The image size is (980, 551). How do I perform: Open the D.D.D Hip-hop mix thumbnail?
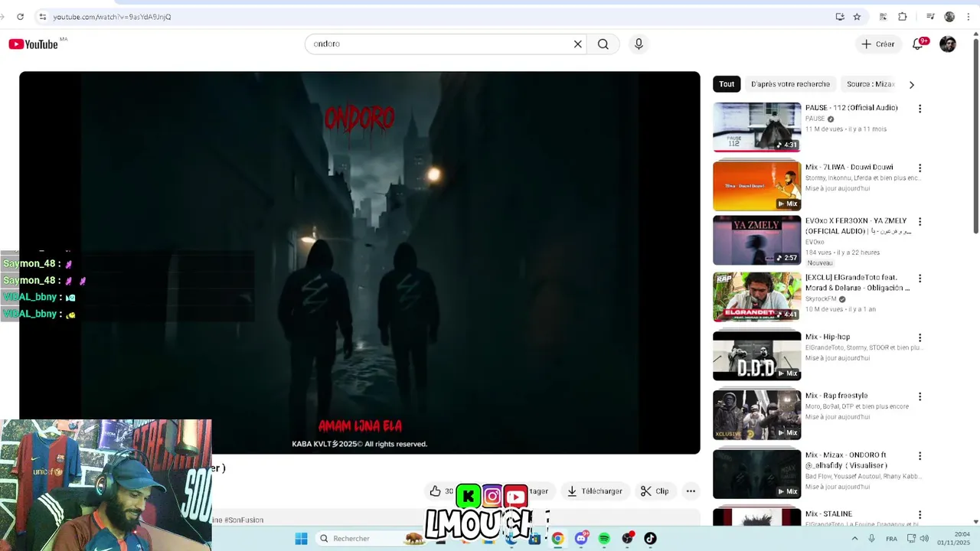[x=756, y=356]
